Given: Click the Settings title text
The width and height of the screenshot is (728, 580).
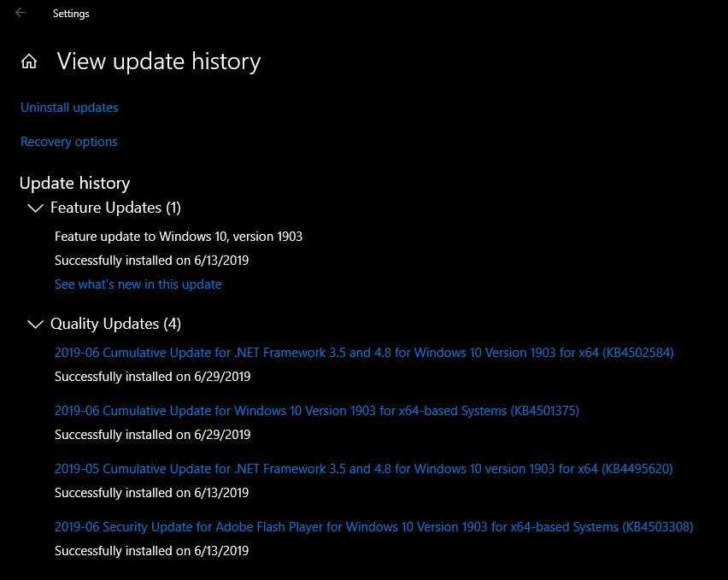Looking at the screenshot, I should pyautogui.click(x=71, y=14).
